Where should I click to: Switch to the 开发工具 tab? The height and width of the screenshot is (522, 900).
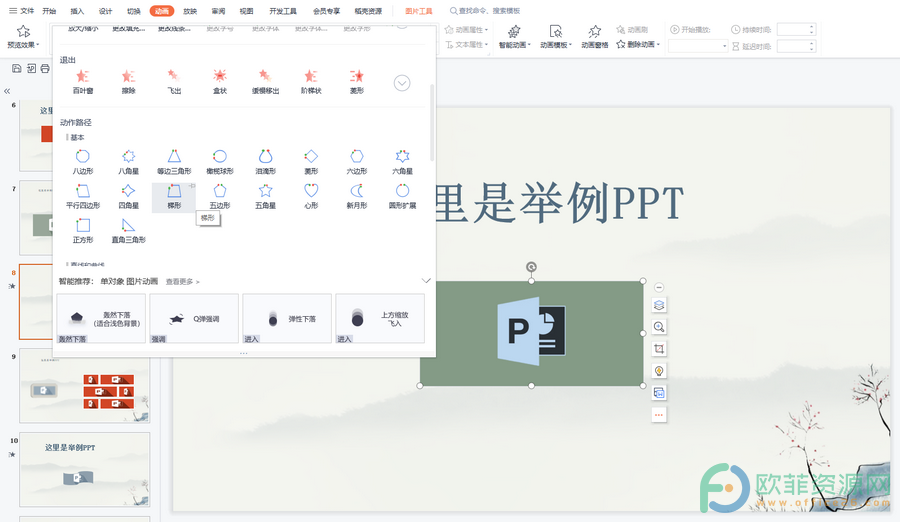pyautogui.click(x=283, y=11)
